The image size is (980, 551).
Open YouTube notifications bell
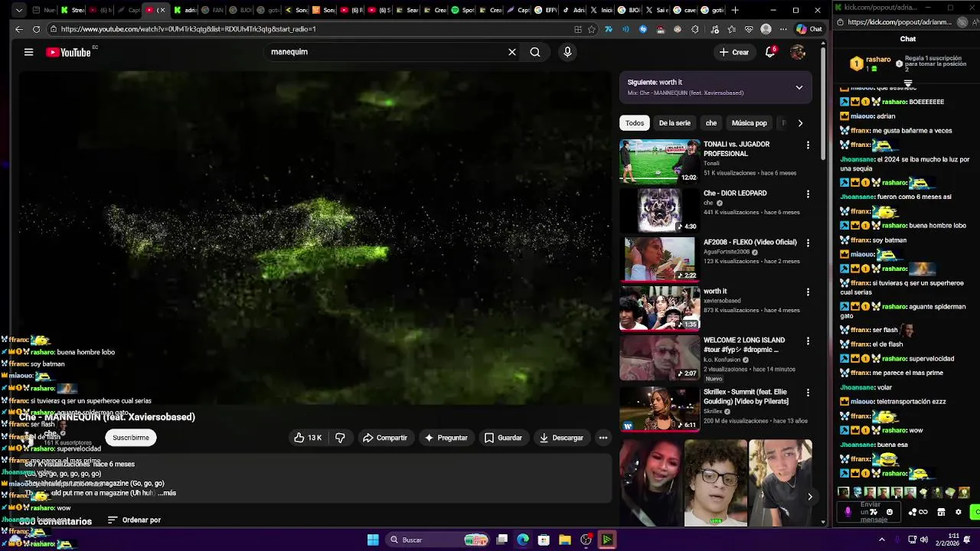point(770,52)
